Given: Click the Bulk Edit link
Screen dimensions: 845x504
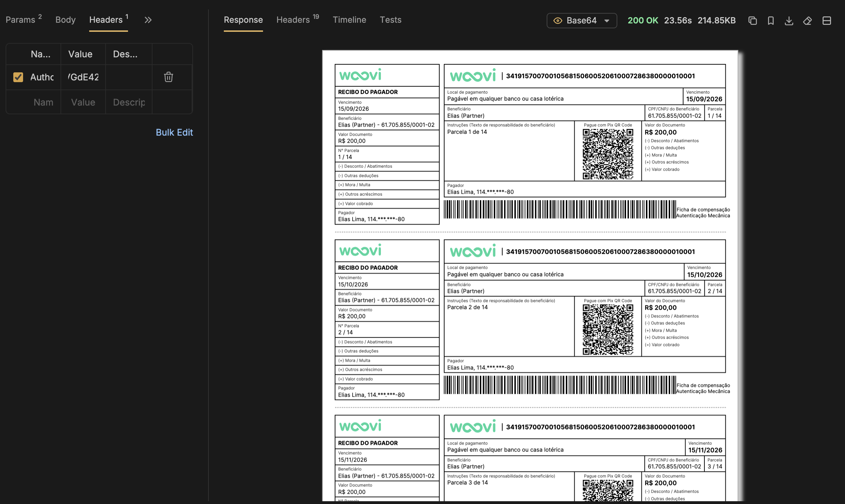Looking at the screenshot, I should tap(174, 132).
